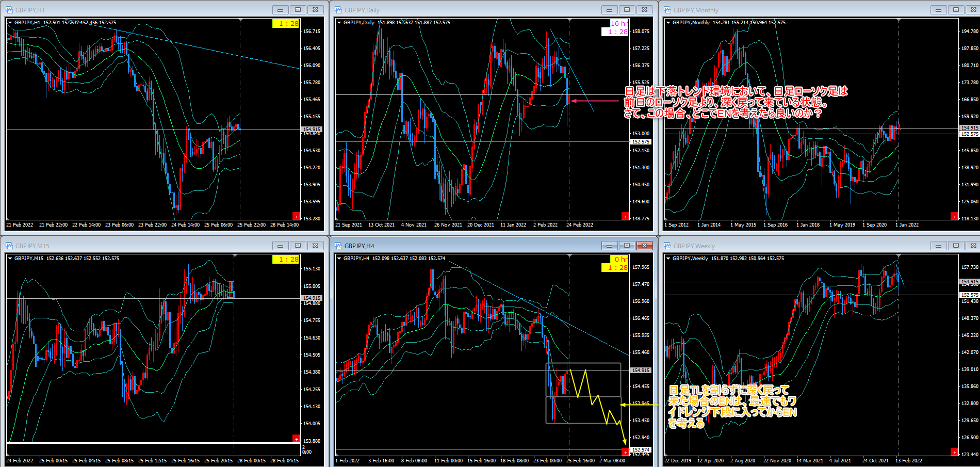Open the dropdown arrow beside GBPJPY,H1 label
Image resolution: width=980 pixels, height=467 pixels.
(10, 23)
